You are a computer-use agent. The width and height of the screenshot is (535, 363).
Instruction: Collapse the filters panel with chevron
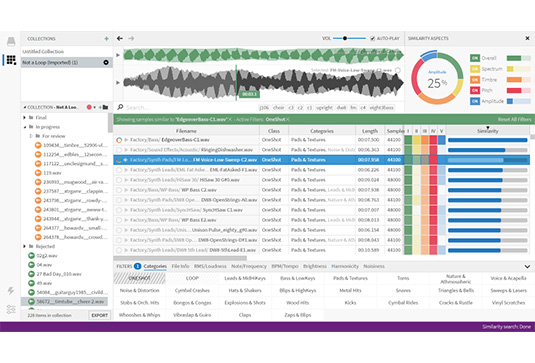[527, 266]
